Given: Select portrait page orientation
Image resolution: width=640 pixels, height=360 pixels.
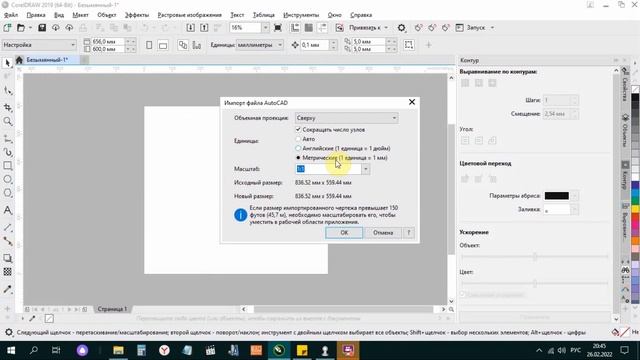Looking at the screenshot, I should tap(149, 45).
